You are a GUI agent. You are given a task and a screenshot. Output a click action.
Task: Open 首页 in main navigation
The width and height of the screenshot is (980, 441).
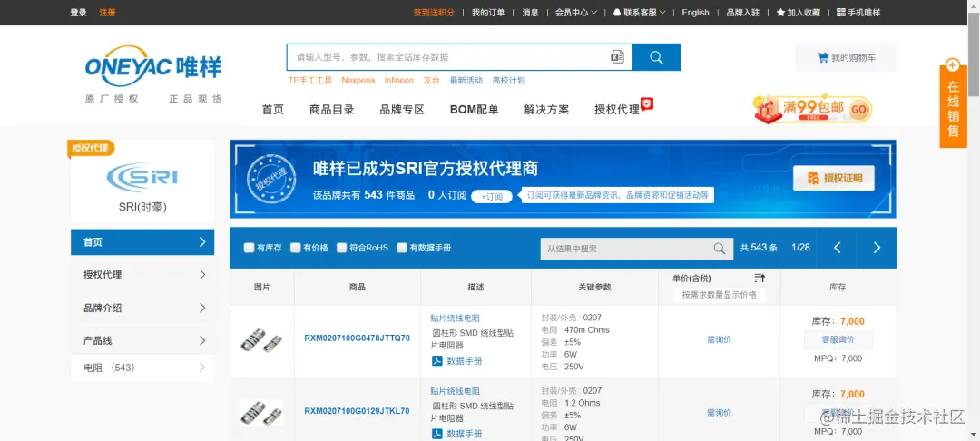tap(272, 109)
